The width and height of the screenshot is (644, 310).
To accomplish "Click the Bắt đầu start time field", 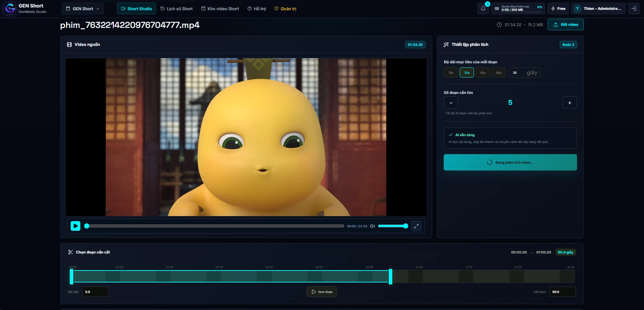I will (x=96, y=292).
